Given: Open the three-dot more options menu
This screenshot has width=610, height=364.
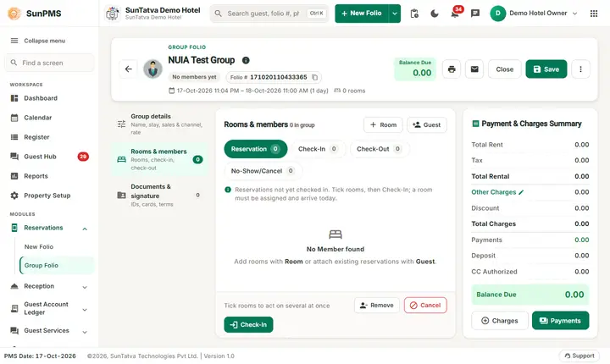Looking at the screenshot, I should tap(581, 69).
